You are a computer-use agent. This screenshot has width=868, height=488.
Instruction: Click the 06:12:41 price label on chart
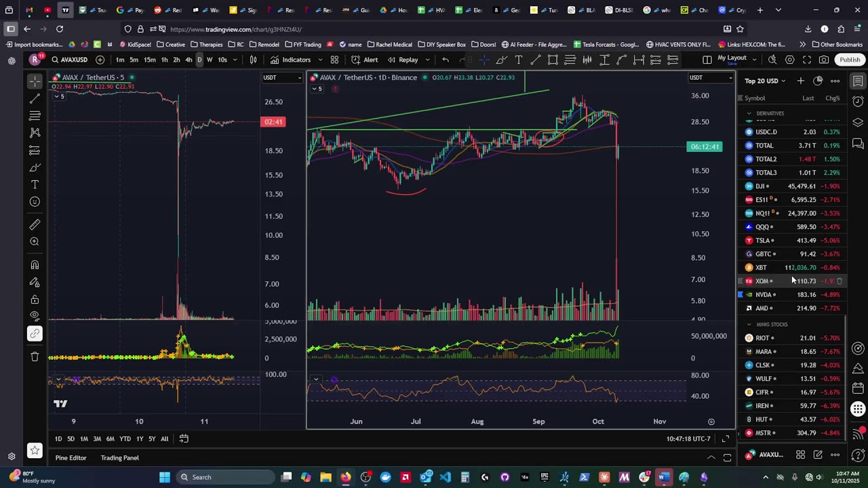click(704, 146)
